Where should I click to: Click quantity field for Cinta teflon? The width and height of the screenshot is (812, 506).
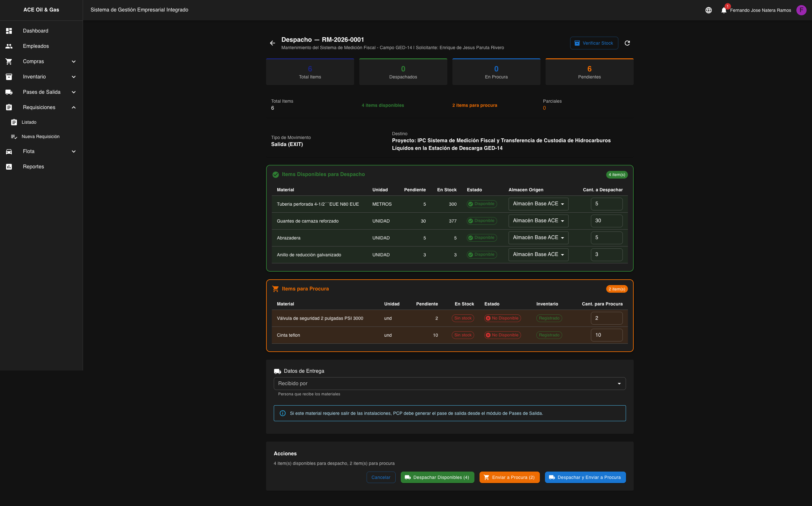[x=606, y=335]
